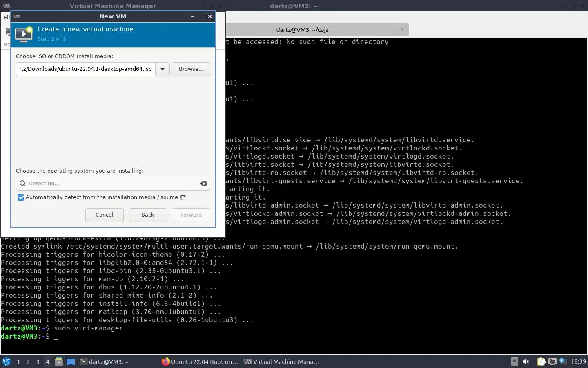Close the New VM dialog
The width and height of the screenshot is (588, 368).
pyautogui.click(x=210, y=16)
